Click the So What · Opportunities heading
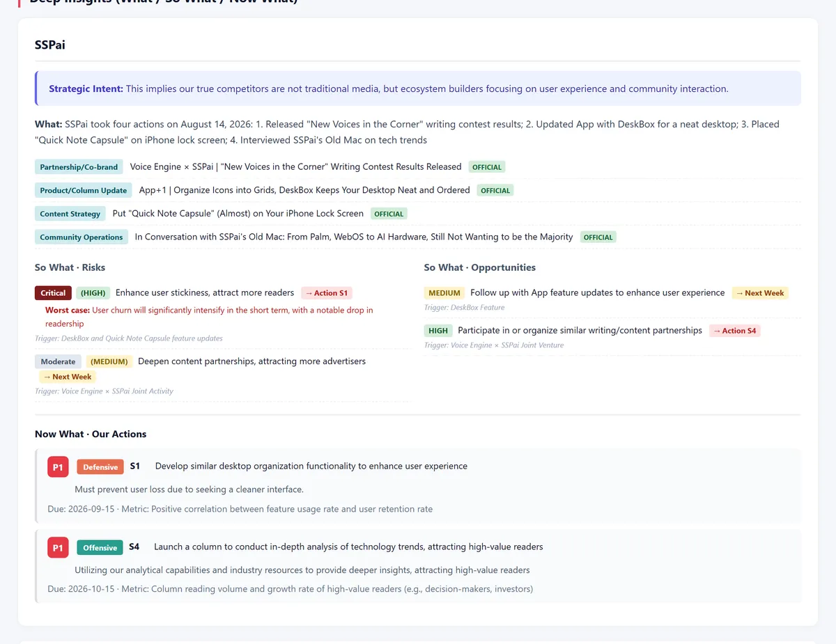The image size is (836, 644). coord(480,267)
